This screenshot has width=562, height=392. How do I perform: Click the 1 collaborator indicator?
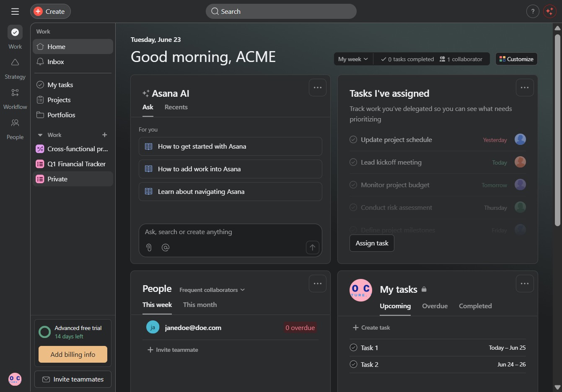pos(461,59)
